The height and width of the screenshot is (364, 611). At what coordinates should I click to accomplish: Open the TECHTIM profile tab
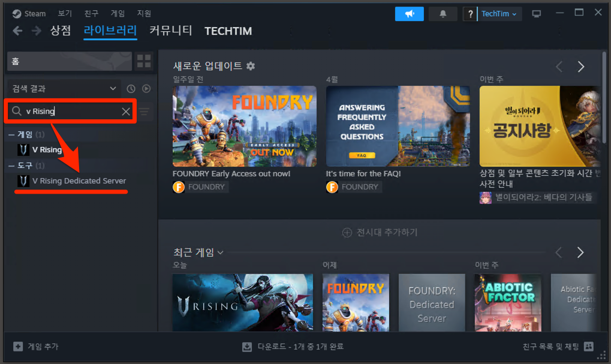(x=228, y=31)
